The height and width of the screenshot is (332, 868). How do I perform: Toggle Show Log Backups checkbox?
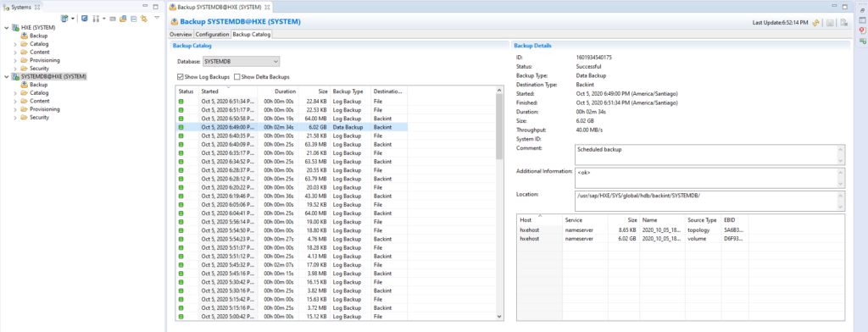point(181,77)
